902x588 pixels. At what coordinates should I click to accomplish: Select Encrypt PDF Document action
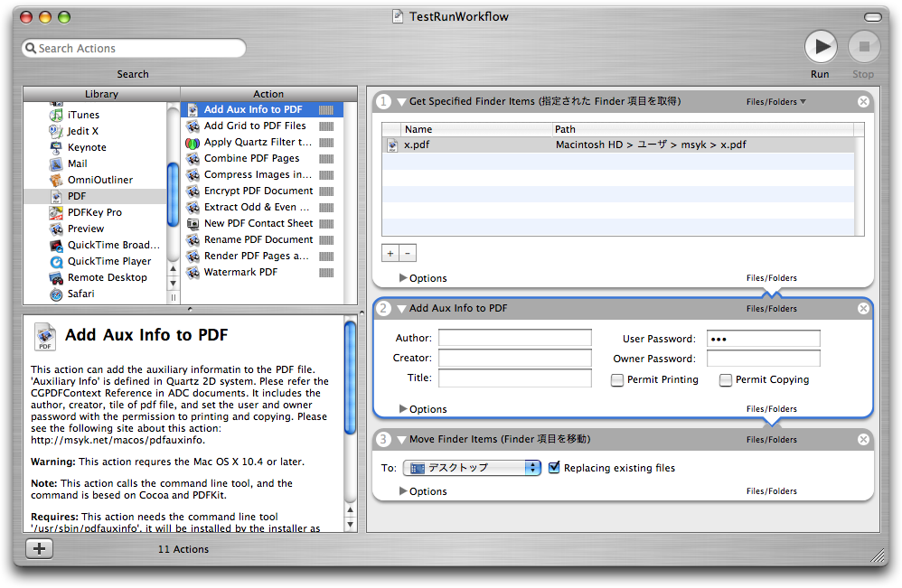click(x=258, y=191)
